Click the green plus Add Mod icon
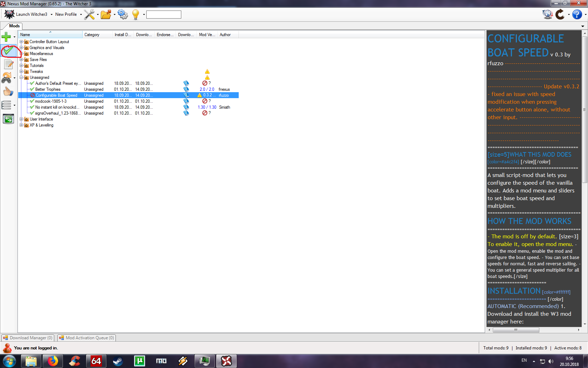Screen dimensions: 588x368 pyautogui.click(x=6, y=36)
